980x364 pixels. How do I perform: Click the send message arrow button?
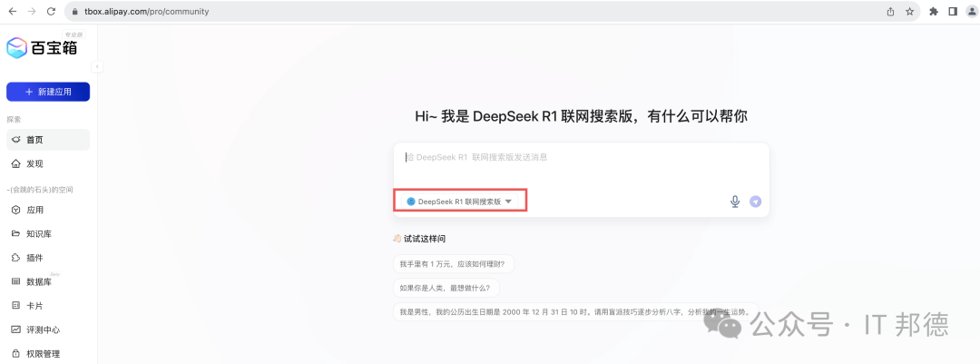click(x=756, y=202)
